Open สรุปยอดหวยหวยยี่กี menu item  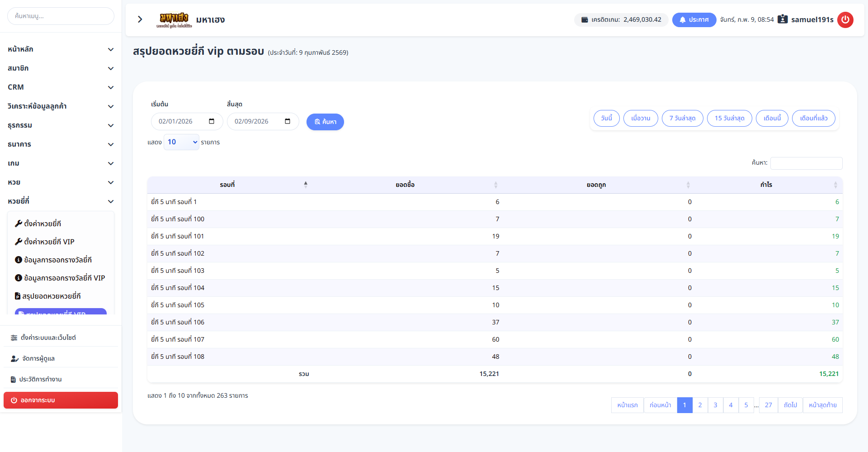[51, 296]
